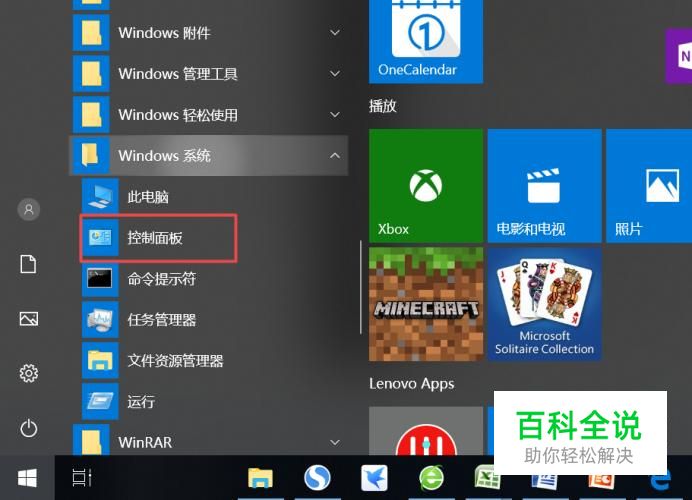The height and width of the screenshot is (500, 692).
Task: Click the Lenovo Apps group heading
Action: click(x=411, y=384)
